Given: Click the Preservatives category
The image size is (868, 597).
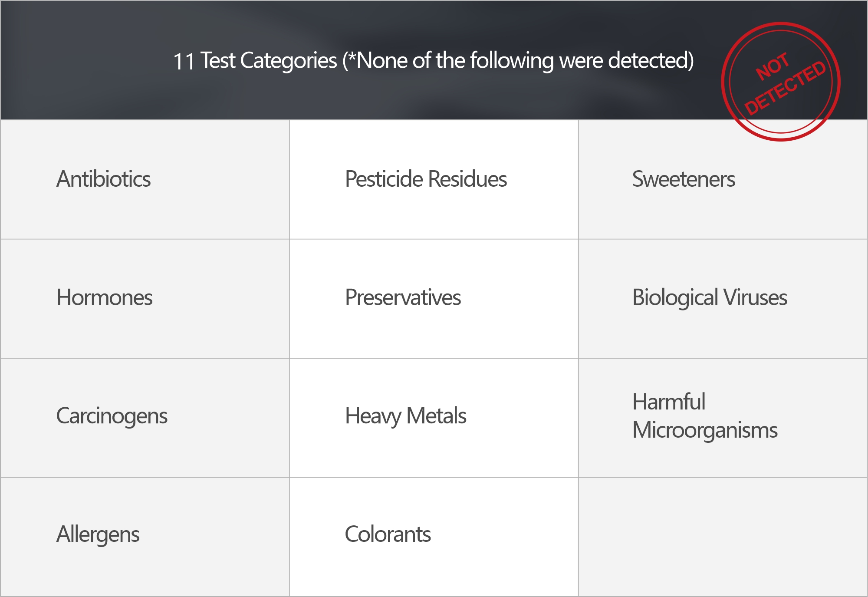Looking at the screenshot, I should coord(402,298).
